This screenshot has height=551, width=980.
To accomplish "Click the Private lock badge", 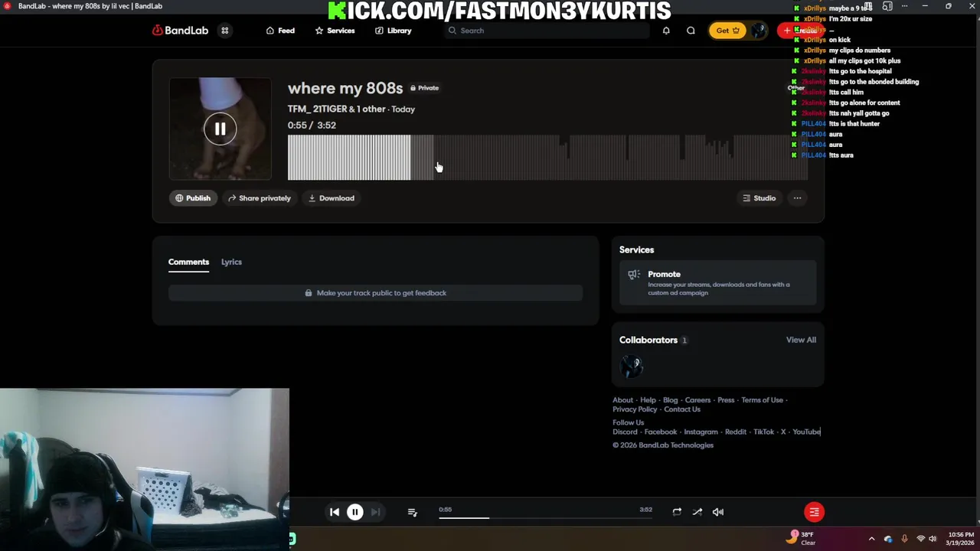I will coord(424,88).
